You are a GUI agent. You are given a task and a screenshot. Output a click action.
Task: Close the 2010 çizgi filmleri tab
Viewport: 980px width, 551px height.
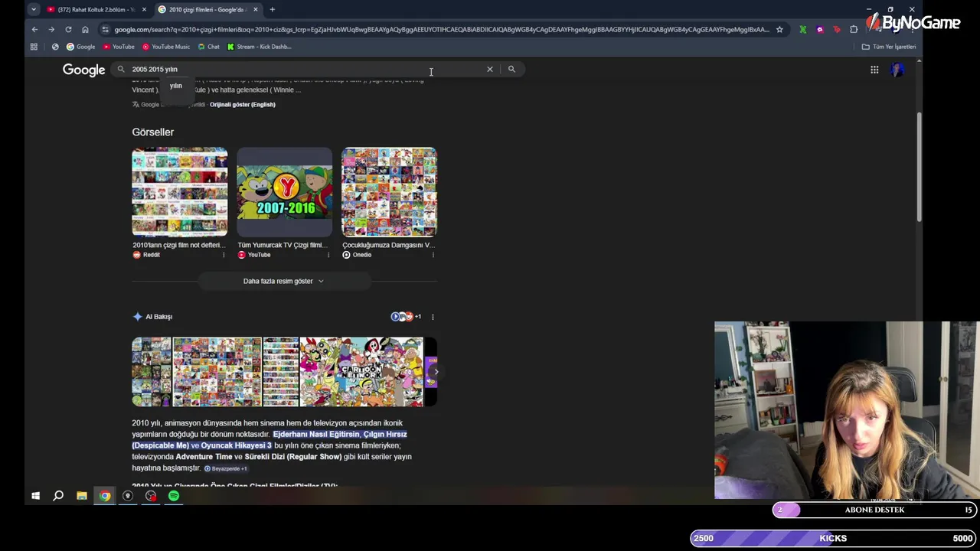click(256, 9)
